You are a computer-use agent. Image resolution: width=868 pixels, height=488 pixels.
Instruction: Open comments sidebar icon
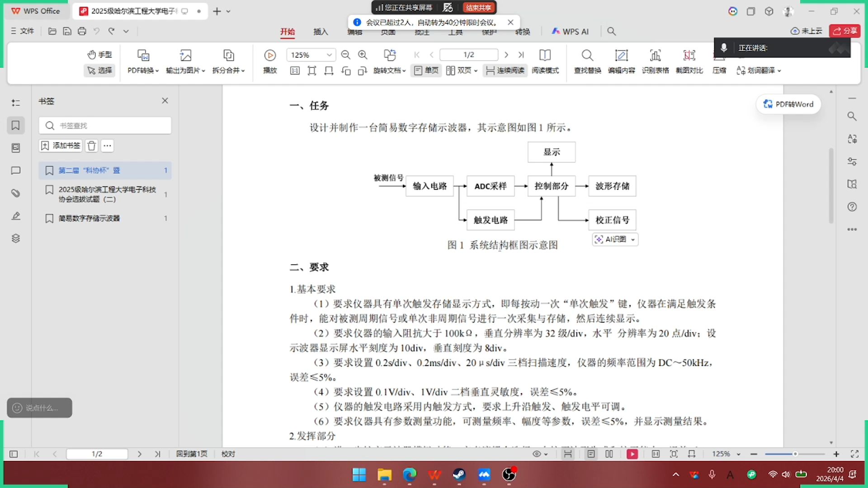click(x=16, y=170)
